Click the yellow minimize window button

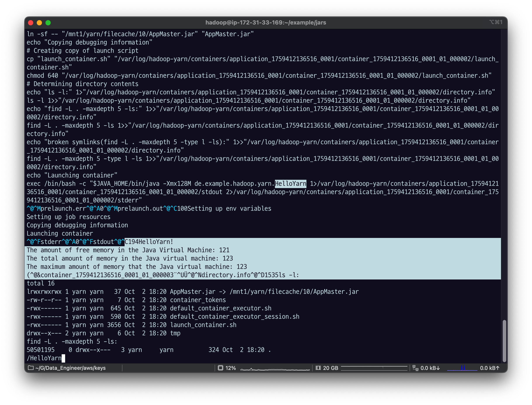(39, 23)
